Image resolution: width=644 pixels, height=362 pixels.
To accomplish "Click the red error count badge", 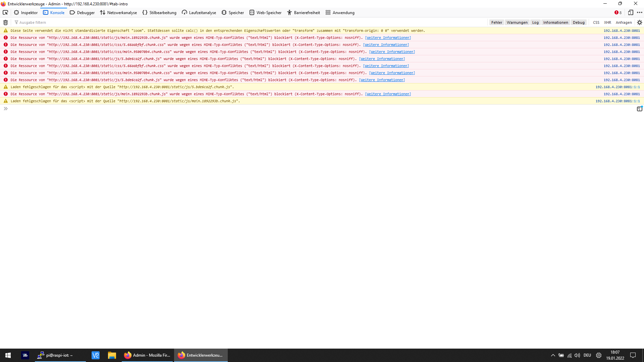I will point(618,12).
